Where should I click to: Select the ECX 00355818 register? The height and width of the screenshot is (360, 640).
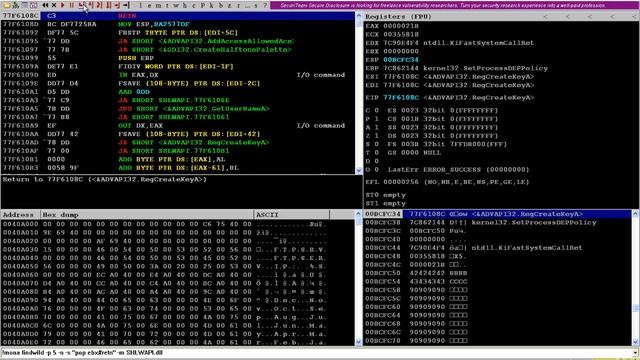pyautogui.click(x=392, y=34)
